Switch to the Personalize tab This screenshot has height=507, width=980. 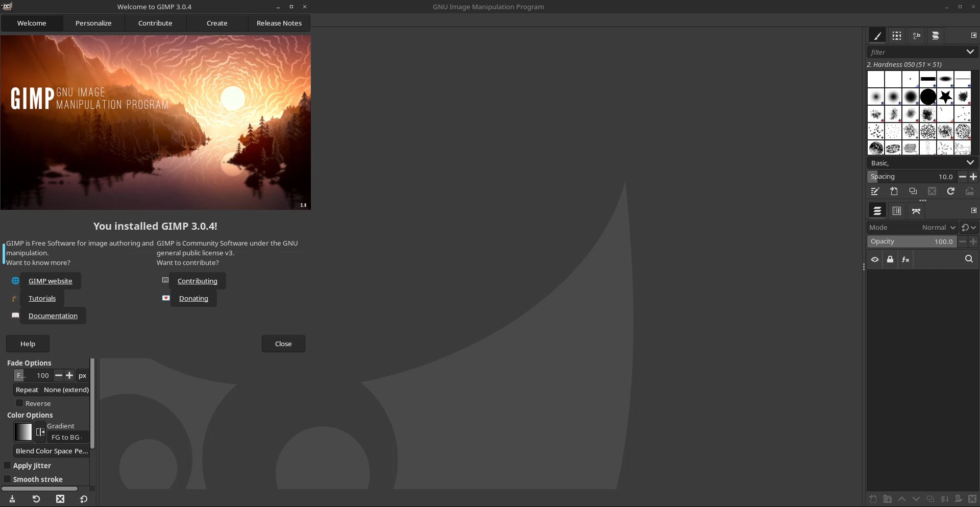pyautogui.click(x=93, y=23)
